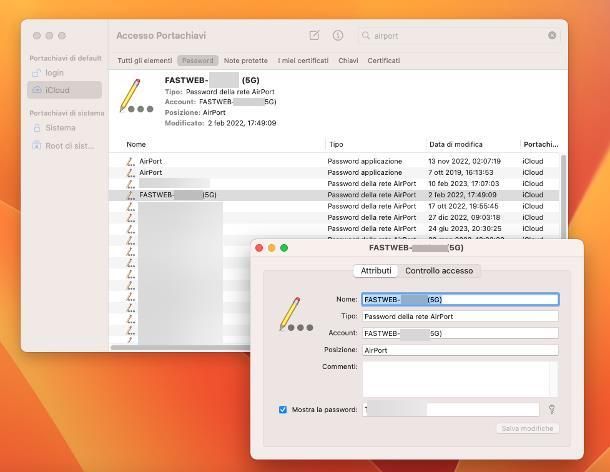Click the Posizione field containing AirPort
610x472 pixels.
pos(460,350)
